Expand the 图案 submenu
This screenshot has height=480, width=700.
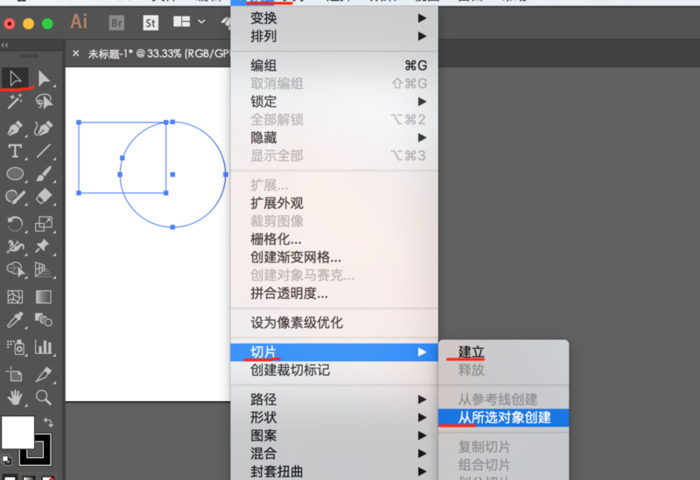334,435
